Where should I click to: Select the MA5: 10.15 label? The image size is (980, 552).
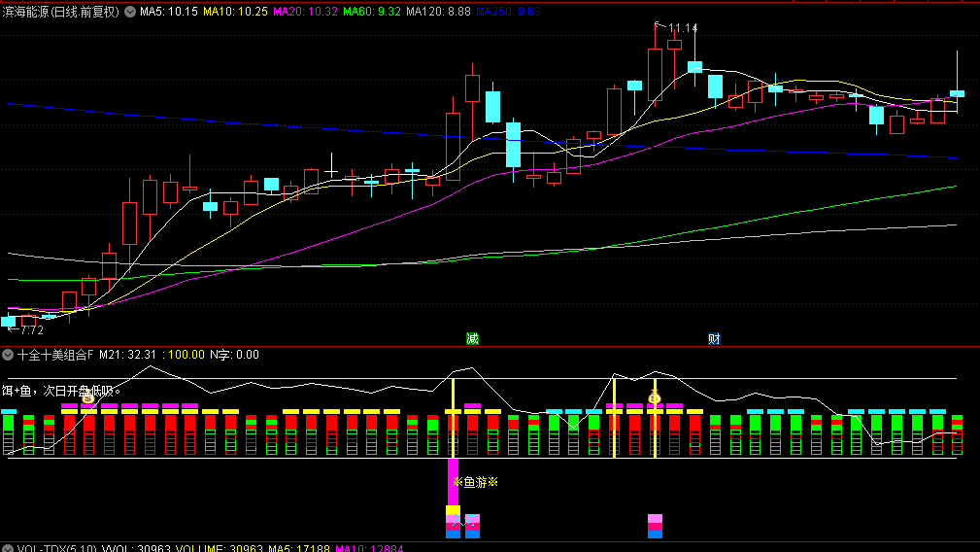coord(169,12)
